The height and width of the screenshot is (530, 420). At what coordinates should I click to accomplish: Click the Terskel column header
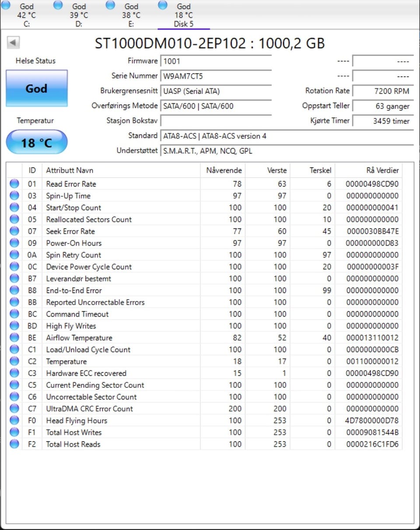point(312,170)
